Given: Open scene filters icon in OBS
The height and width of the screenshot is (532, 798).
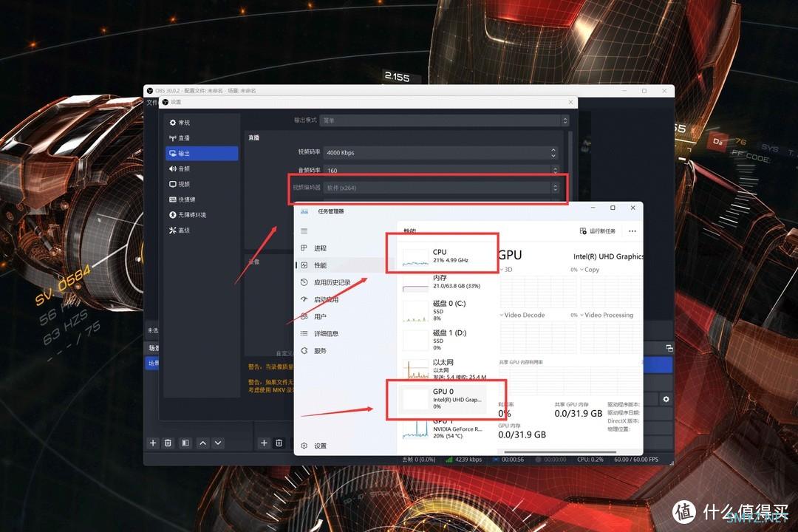Looking at the screenshot, I should coord(185,443).
